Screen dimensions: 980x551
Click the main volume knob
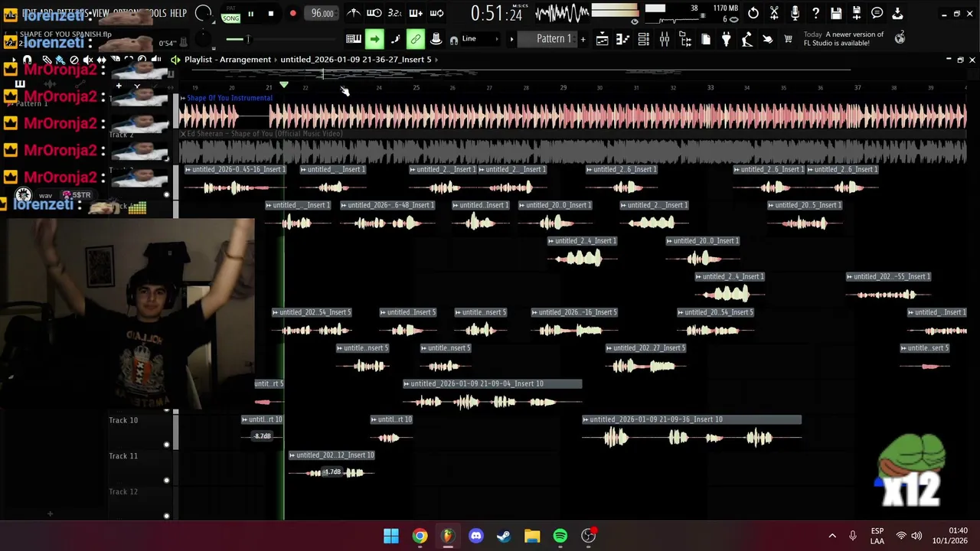point(203,13)
